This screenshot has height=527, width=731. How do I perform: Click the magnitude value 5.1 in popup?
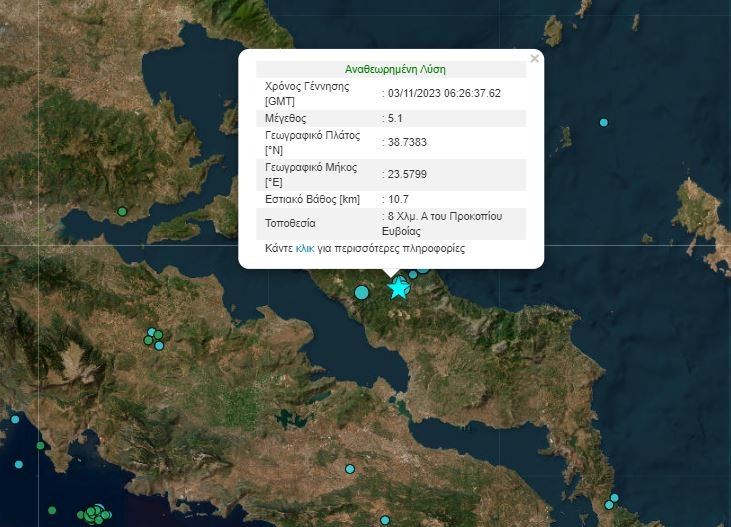[x=396, y=118]
